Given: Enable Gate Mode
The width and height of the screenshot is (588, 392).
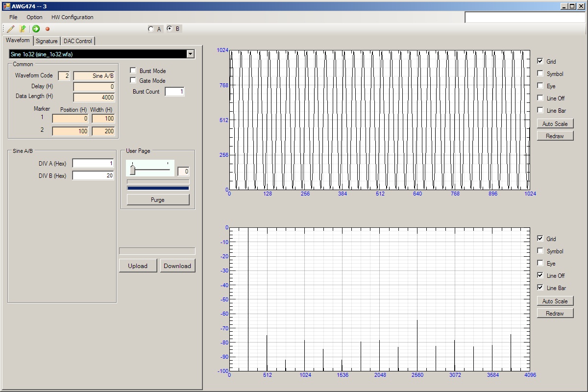Looking at the screenshot, I should 133,80.
